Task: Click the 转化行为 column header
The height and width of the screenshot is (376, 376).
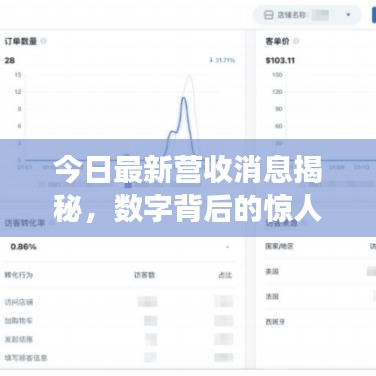Action: click(x=19, y=275)
